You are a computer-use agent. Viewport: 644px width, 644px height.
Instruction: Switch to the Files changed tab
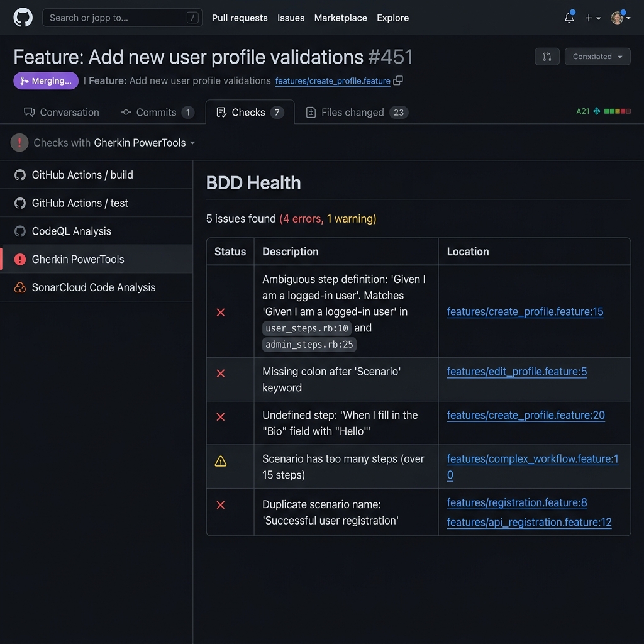click(x=357, y=112)
